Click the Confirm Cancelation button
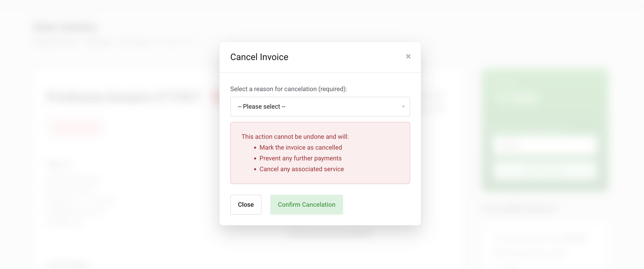644x269 pixels. click(306, 204)
